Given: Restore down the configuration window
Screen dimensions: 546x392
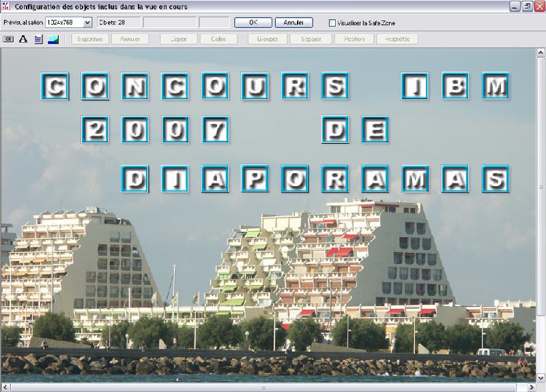Looking at the screenshot, I should (x=527, y=6).
